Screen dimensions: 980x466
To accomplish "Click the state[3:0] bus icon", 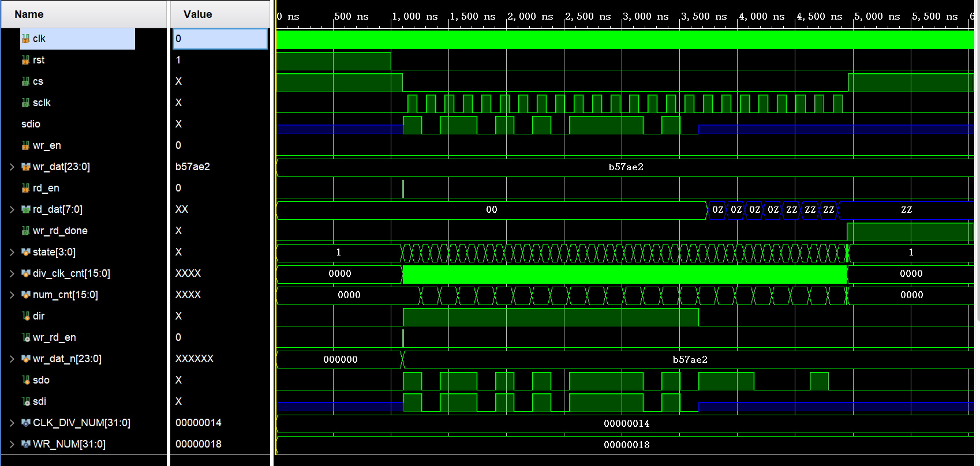I will coord(25,252).
